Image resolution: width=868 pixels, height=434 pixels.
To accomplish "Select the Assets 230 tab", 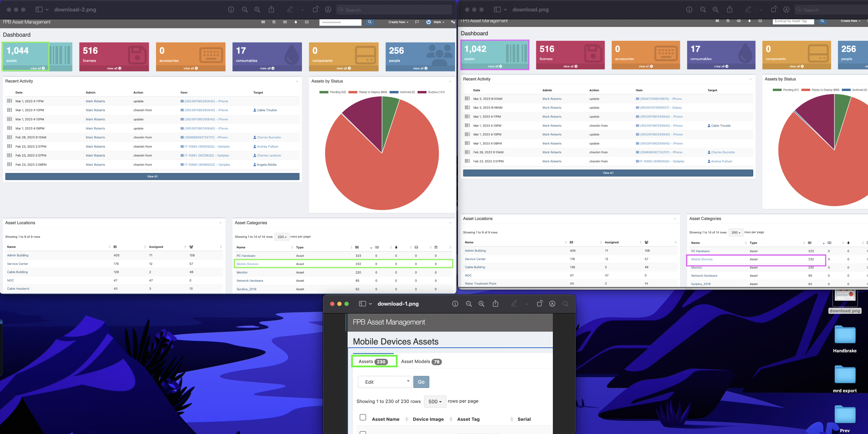I will pyautogui.click(x=374, y=361).
